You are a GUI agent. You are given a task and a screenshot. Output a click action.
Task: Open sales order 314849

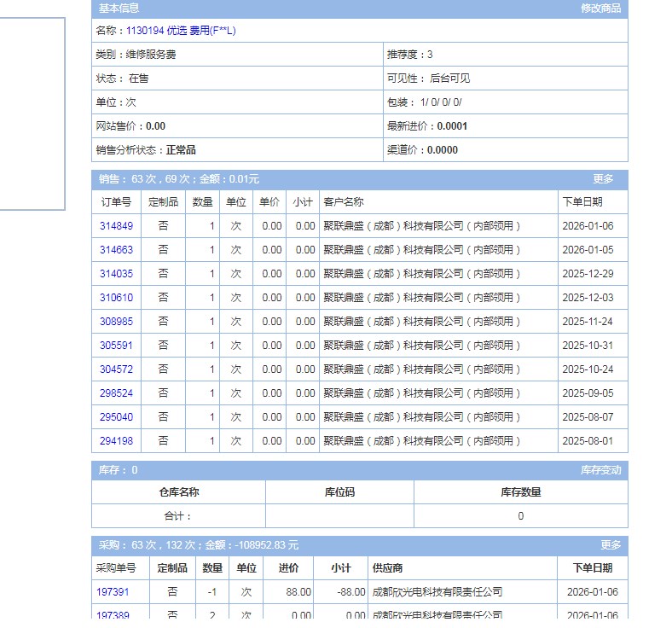(x=116, y=226)
